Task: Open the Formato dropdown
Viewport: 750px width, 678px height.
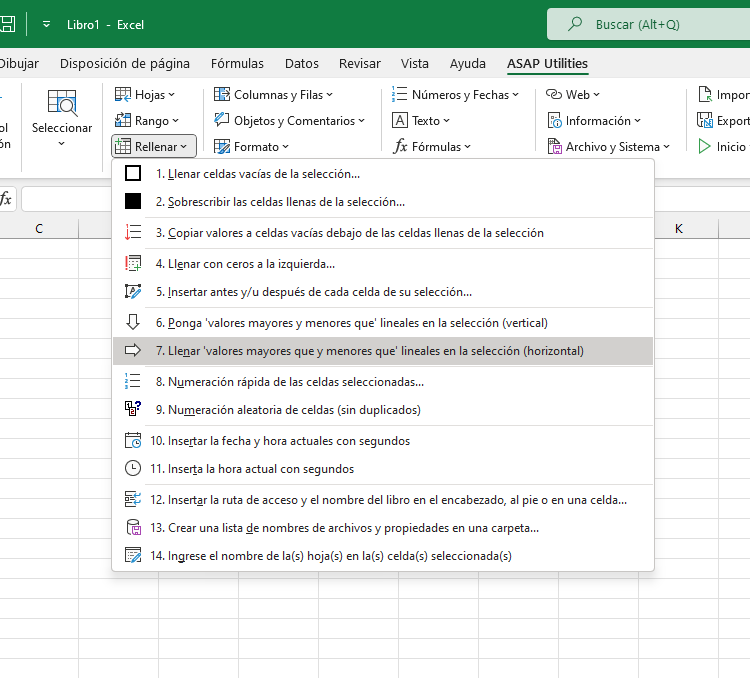Action: [251, 146]
